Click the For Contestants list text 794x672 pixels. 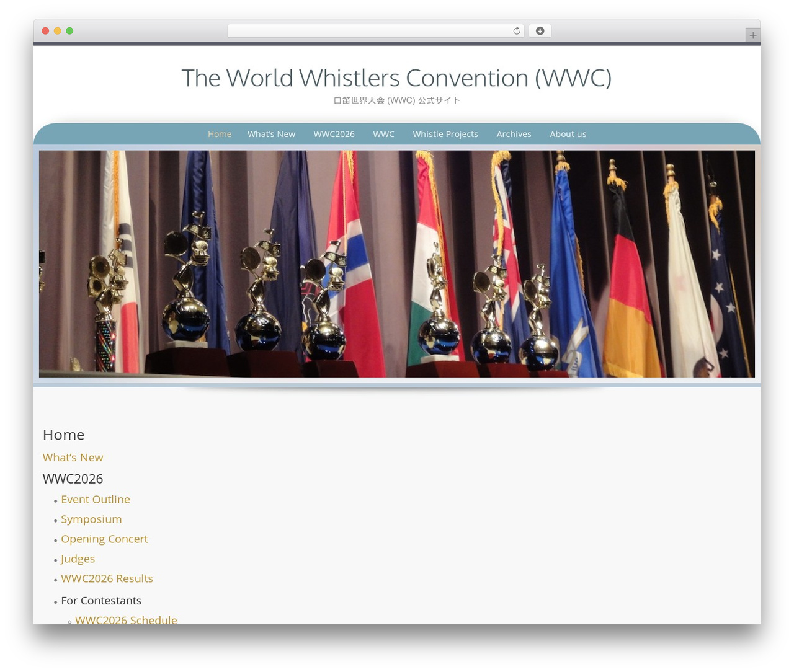(101, 601)
